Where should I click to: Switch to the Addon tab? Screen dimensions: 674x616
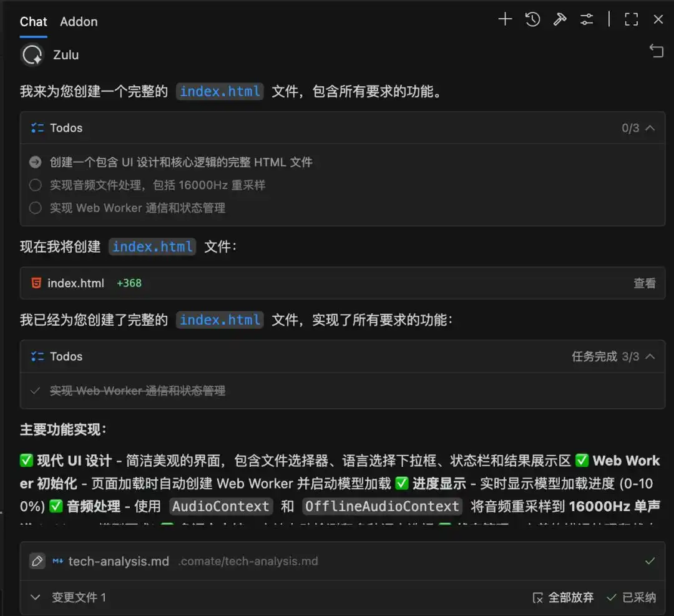coord(79,22)
